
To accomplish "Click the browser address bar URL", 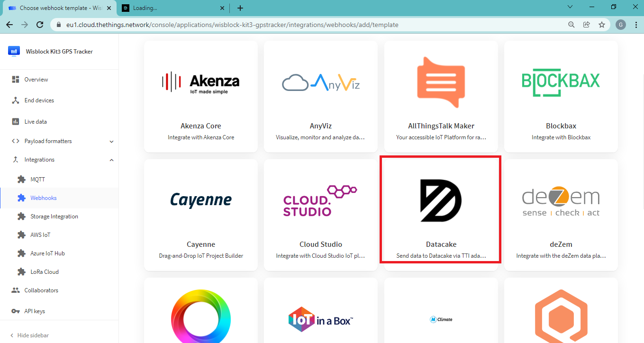I will click(x=232, y=25).
